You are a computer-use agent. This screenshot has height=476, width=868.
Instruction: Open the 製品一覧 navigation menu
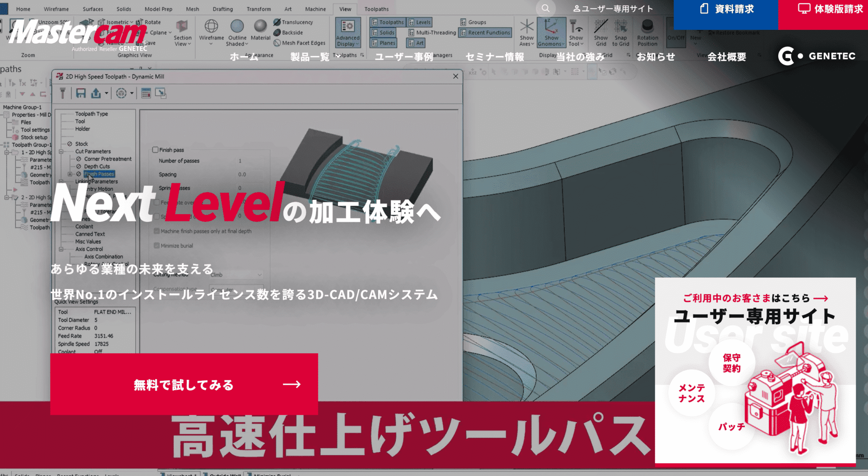click(x=310, y=57)
